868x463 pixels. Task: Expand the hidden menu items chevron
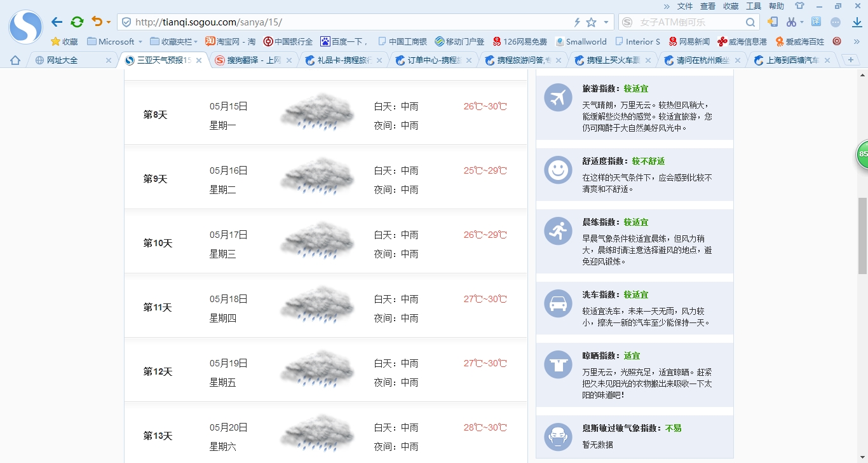pyautogui.click(x=667, y=6)
